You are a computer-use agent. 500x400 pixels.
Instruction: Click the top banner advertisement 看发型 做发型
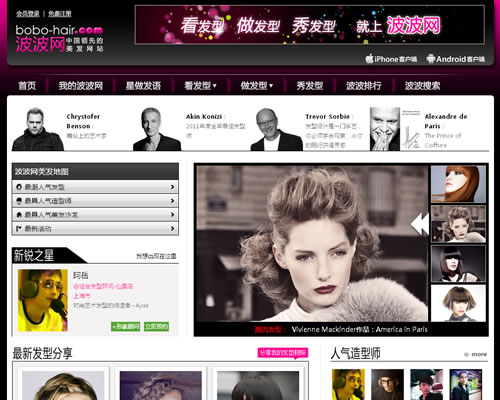coord(310,25)
